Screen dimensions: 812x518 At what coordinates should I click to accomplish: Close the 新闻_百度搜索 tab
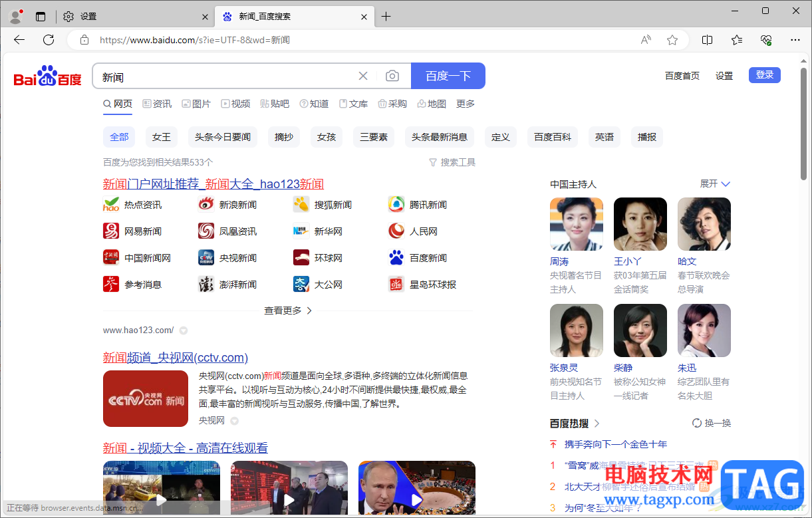pyautogui.click(x=364, y=17)
